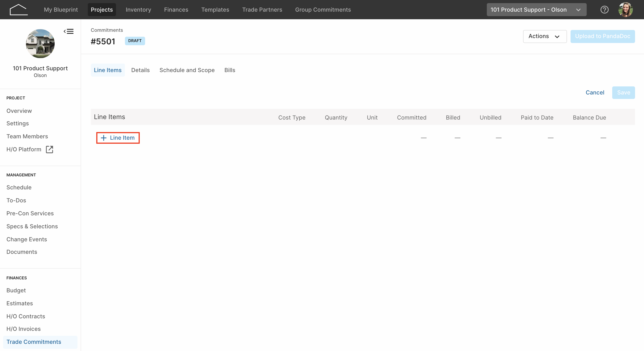The height and width of the screenshot is (351, 644).
Task: Open Inventory in top navigation
Action: point(138,10)
